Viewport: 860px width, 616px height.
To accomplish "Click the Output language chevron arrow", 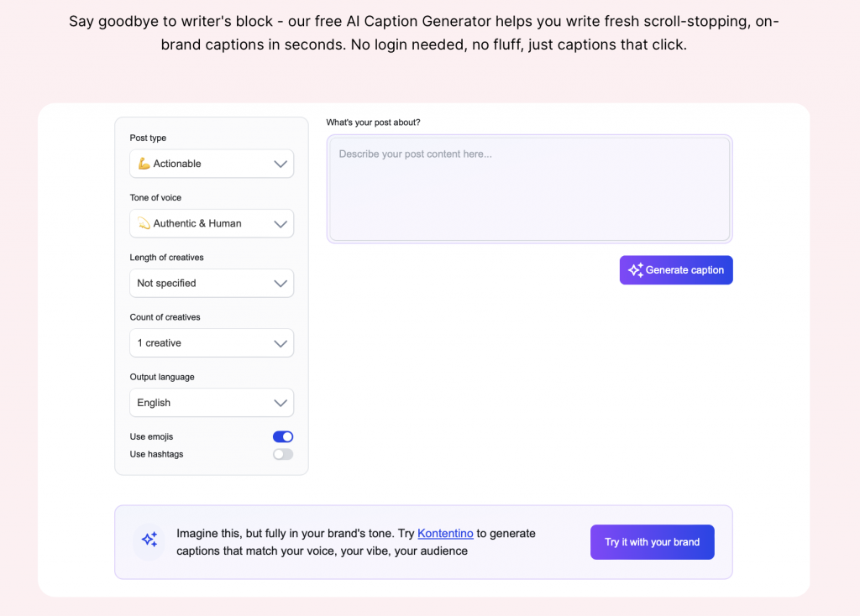I will [281, 403].
